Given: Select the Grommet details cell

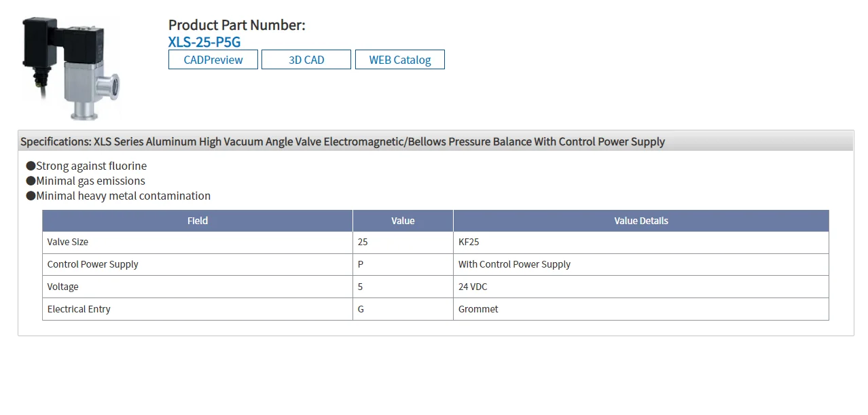Looking at the screenshot, I should (x=478, y=309).
